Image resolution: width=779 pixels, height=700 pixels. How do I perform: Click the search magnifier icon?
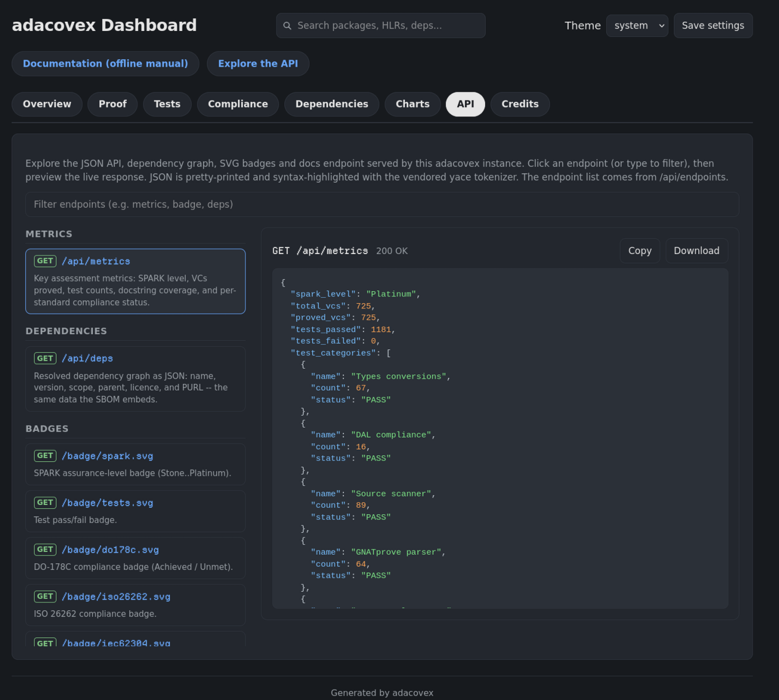click(x=287, y=26)
